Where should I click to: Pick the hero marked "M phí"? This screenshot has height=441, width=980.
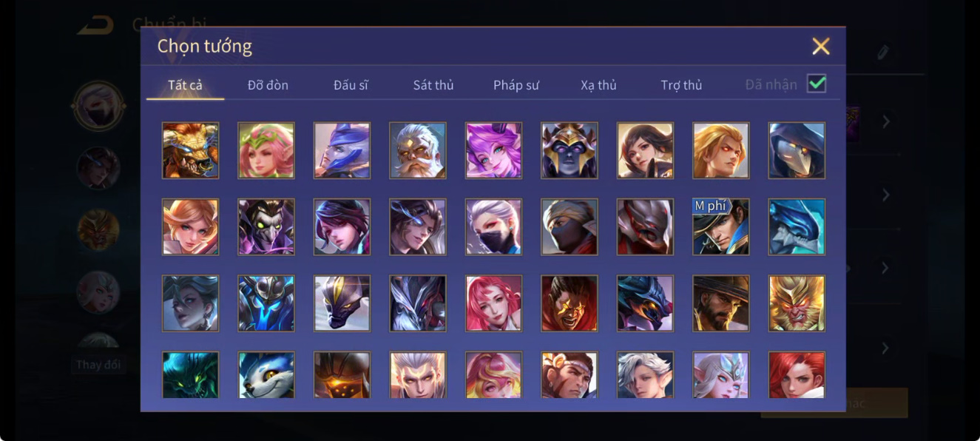click(720, 226)
